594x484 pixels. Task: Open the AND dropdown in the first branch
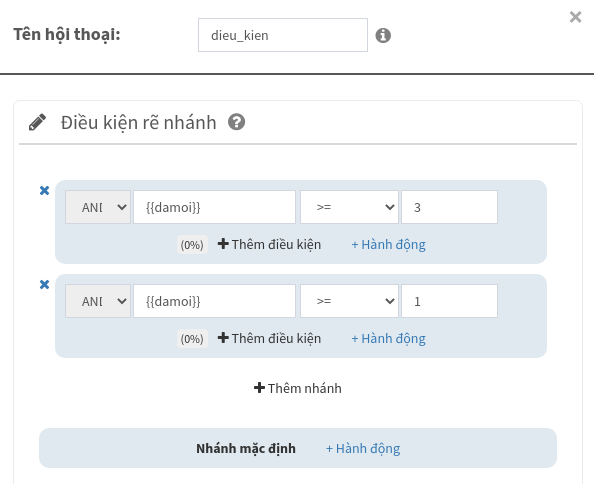point(98,207)
